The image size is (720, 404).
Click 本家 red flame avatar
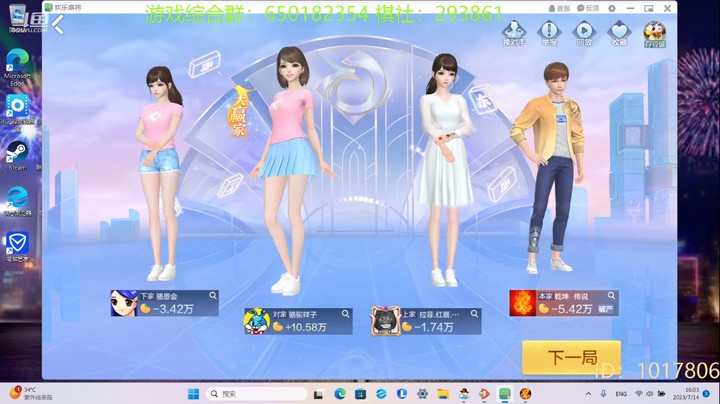[523, 303]
